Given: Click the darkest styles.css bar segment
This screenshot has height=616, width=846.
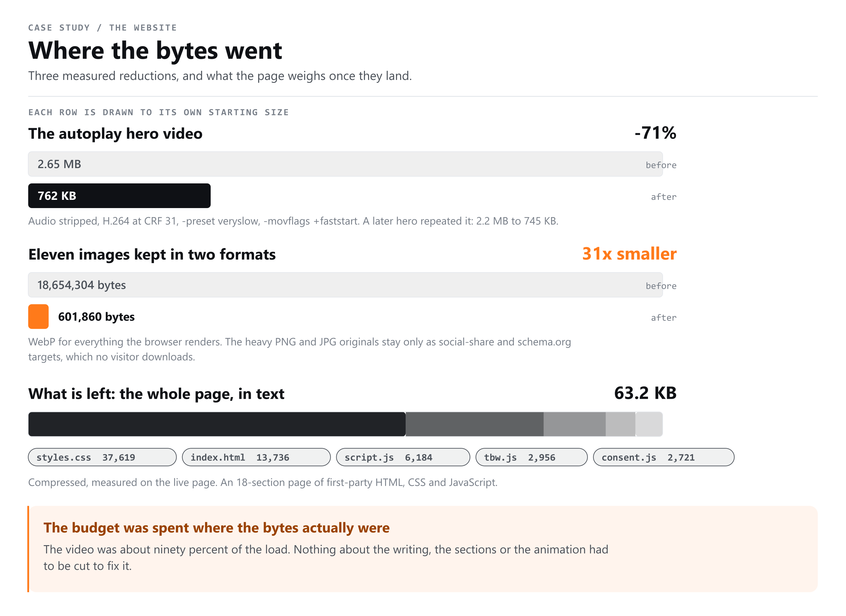Looking at the screenshot, I should tap(217, 424).
